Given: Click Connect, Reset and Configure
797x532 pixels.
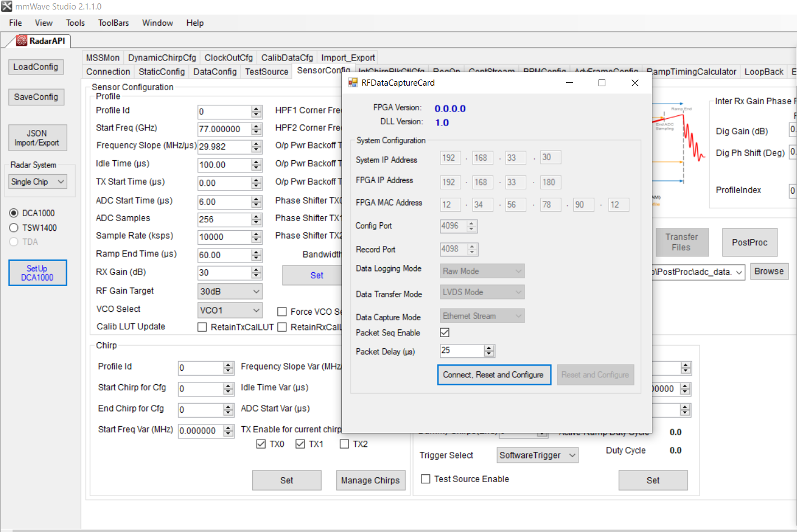Looking at the screenshot, I should pos(494,374).
